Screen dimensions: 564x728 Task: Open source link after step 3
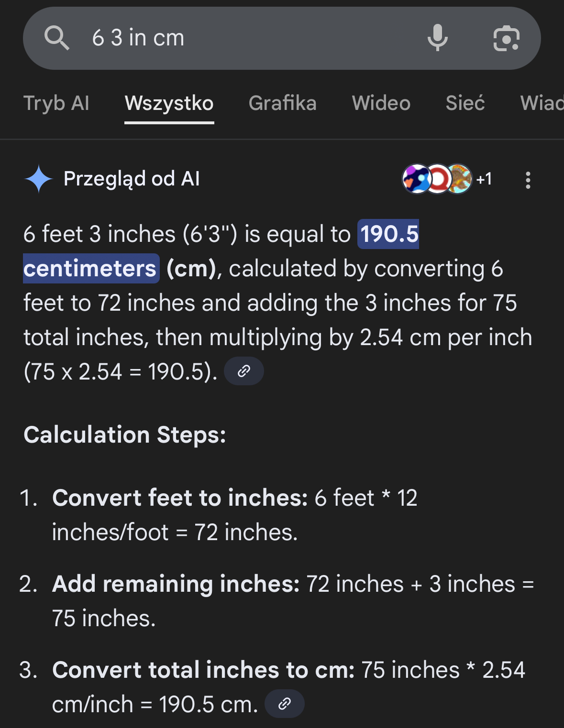(x=285, y=704)
